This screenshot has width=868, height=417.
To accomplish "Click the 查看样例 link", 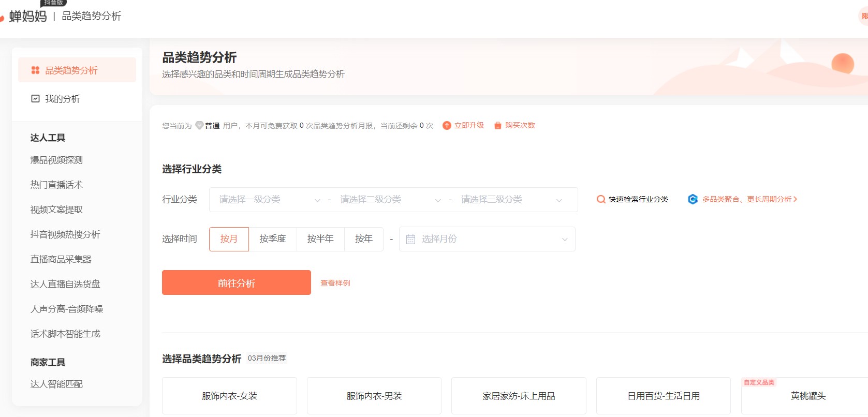I will pyautogui.click(x=335, y=283).
